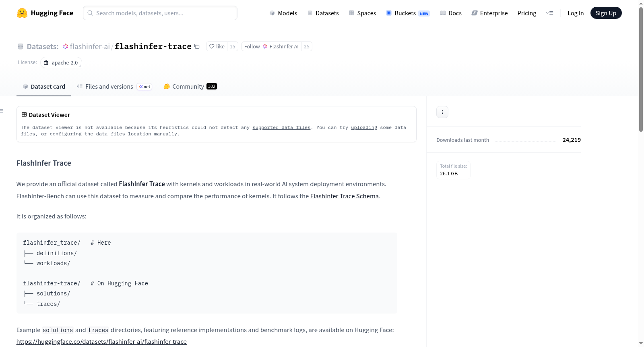This screenshot has height=347, width=644.
Task: Click the page vertical scrollbar thumb
Action: 641,69
